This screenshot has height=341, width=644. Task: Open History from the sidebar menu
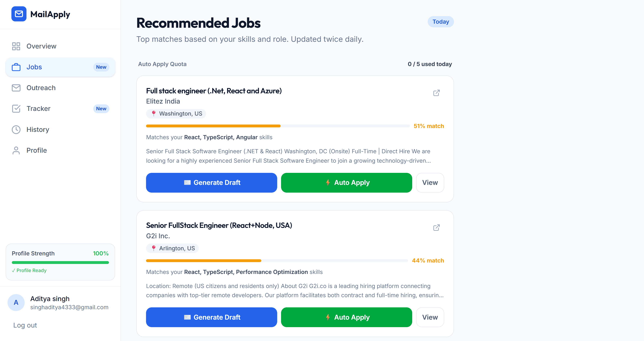(x=37, y=129)
